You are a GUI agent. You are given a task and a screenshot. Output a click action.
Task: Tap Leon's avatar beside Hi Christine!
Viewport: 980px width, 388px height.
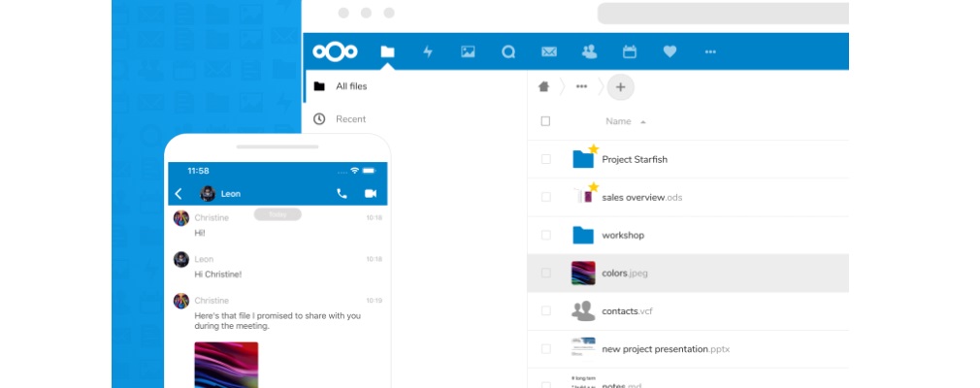point(181,259)
